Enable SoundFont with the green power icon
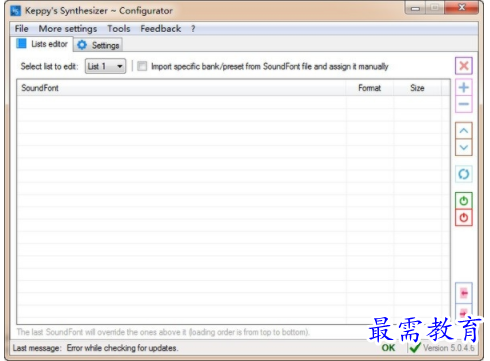This screenshot has width=490, height=361. (x=464, y=201)
